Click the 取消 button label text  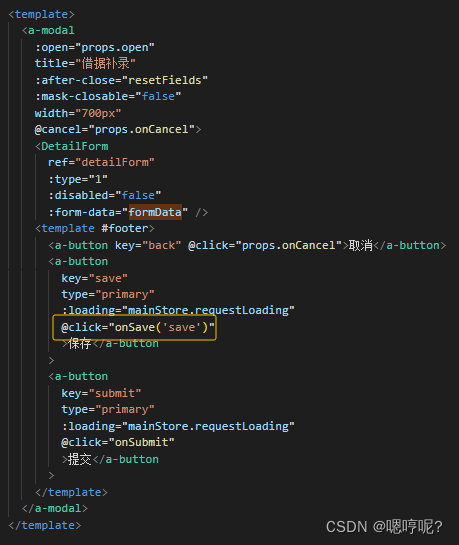click(x=361, y=246)
